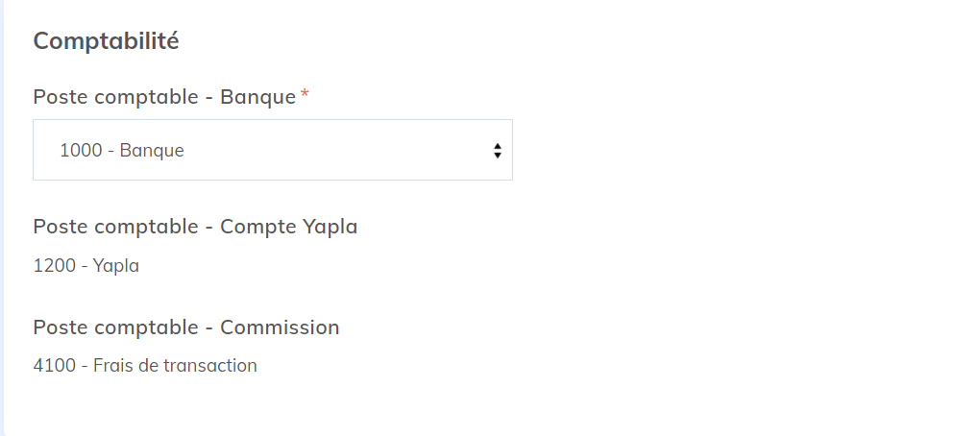Viewport: 980px width, 436px height.
Task: Click the selected value "1000 - Banque"
Action: click(x=122, y=151)
